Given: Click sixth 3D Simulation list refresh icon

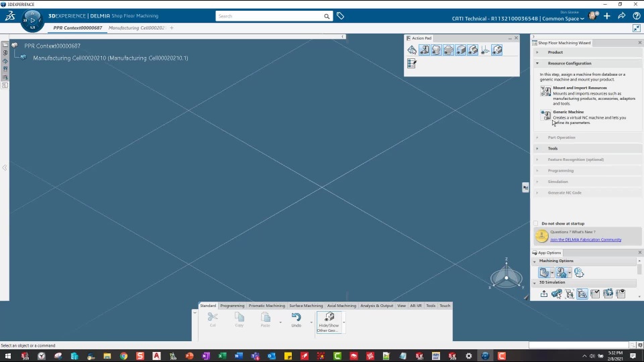Looking at the screenshot, I should [608, 294].
